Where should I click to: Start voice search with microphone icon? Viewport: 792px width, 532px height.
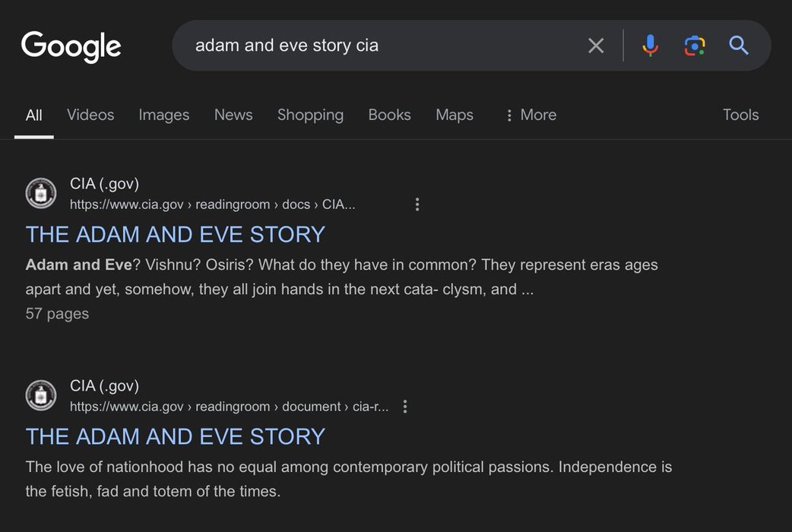pos(650,46)
